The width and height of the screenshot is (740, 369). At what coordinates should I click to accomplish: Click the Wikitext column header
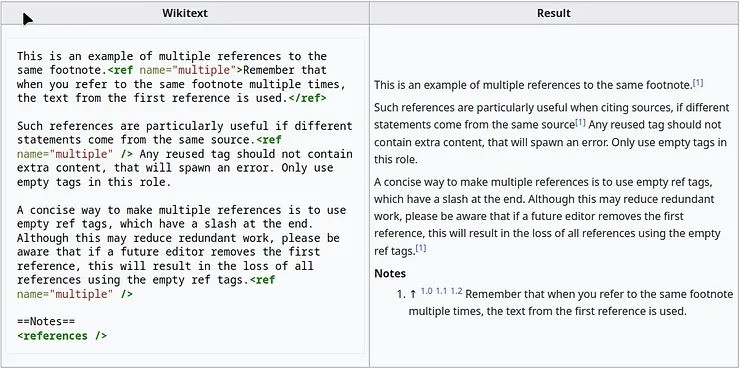pyautogui.click(x=185, y=13)
